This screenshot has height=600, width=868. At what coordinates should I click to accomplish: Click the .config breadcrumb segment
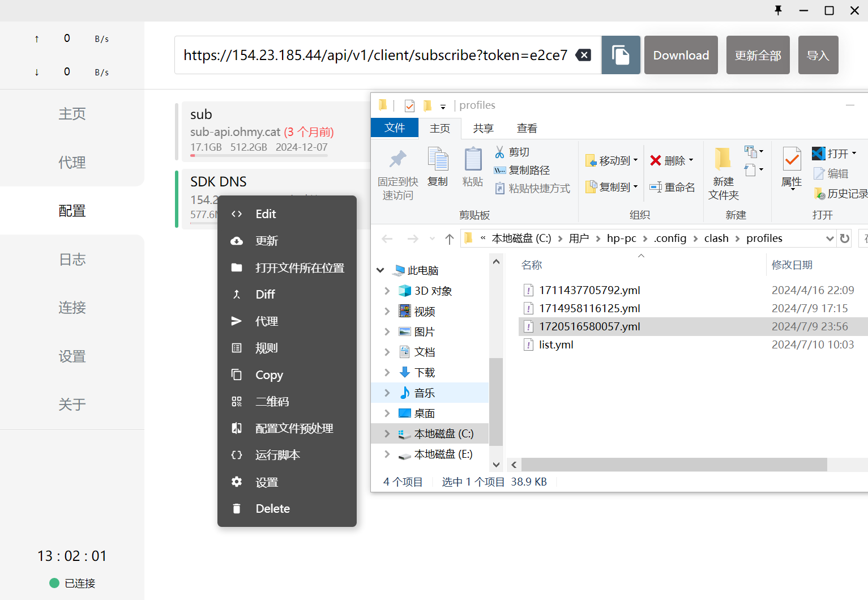click(x=670, y=239)
